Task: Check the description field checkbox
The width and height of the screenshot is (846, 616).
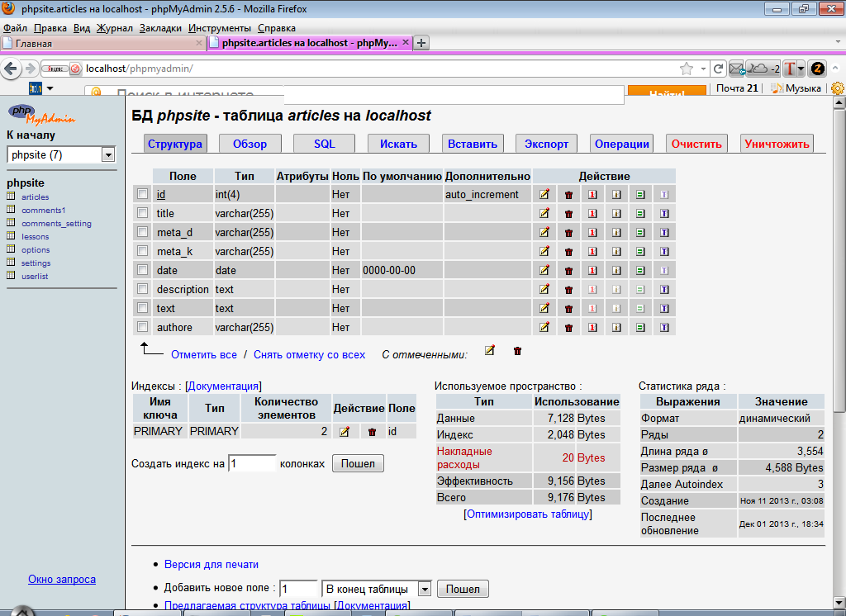Action: pyautogui.click(x=142, y=288)
